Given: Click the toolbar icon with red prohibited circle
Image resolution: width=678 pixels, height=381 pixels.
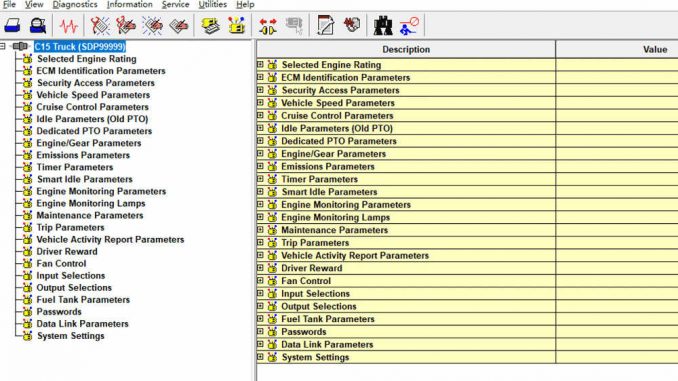Looking at the screenshot, I should click(409, 26).
